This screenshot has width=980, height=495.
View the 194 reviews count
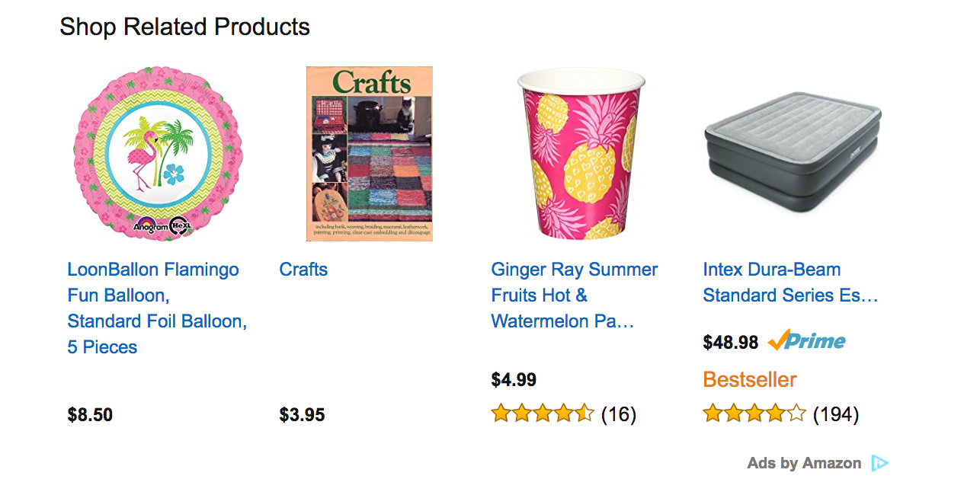click(835, 414)
